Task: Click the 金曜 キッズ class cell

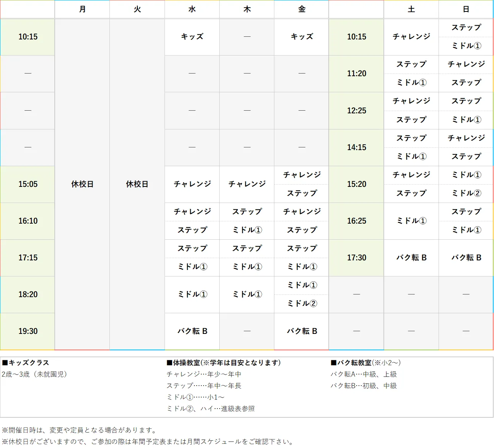Action: (301, 37)
